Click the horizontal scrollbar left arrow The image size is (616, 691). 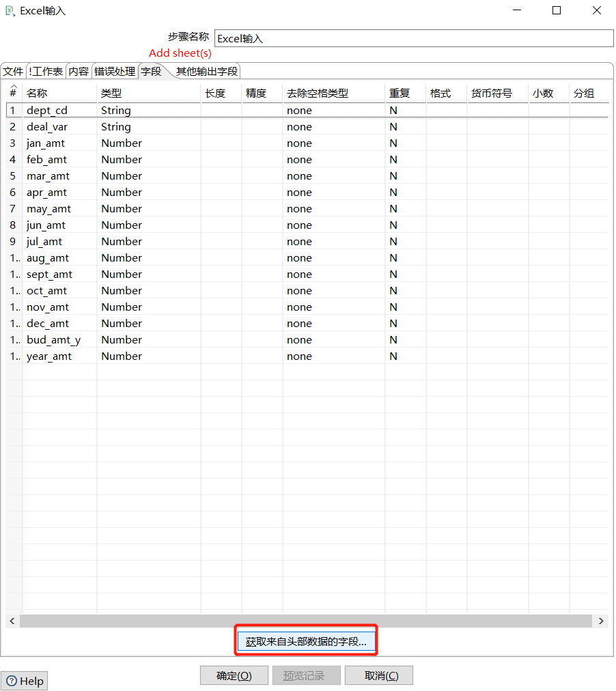coord(12,621)
